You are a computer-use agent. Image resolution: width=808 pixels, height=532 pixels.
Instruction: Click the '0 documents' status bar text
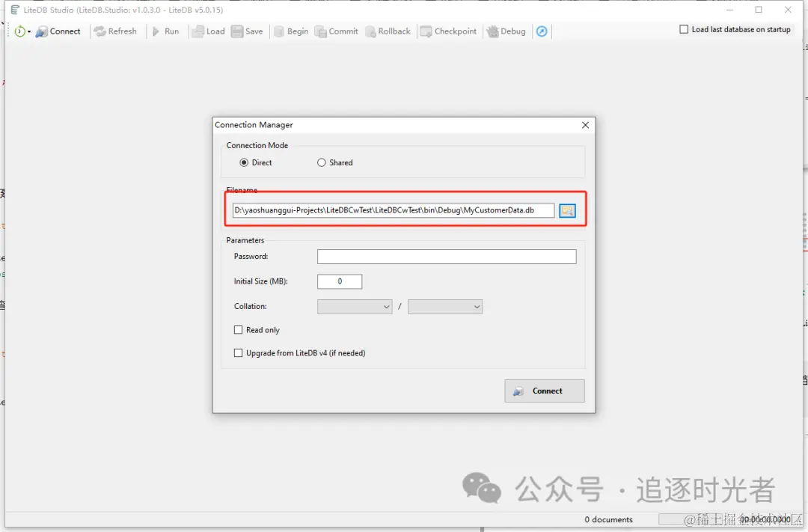(x=608, y=519)
